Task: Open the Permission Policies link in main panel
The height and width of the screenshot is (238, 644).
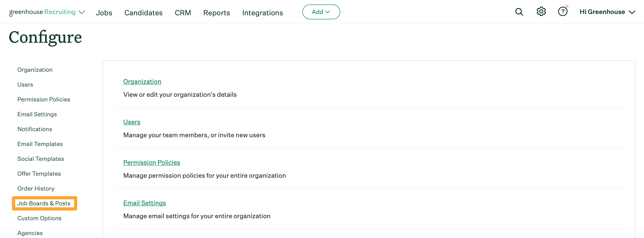Action: point(152,162)
